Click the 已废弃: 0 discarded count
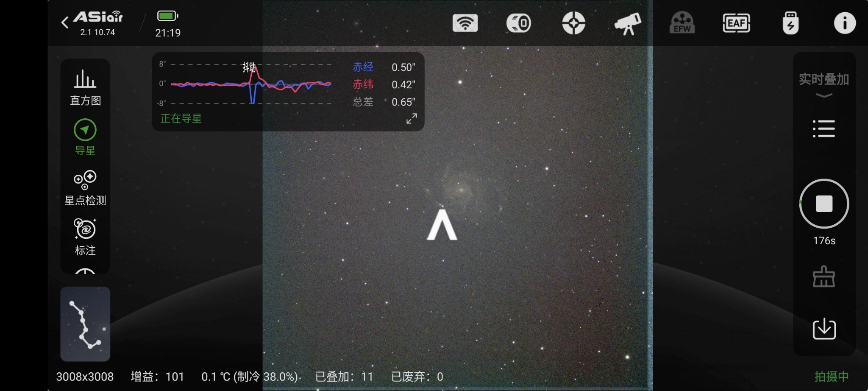The width and height of the screenshot is (868, 391). pos(417,377)
